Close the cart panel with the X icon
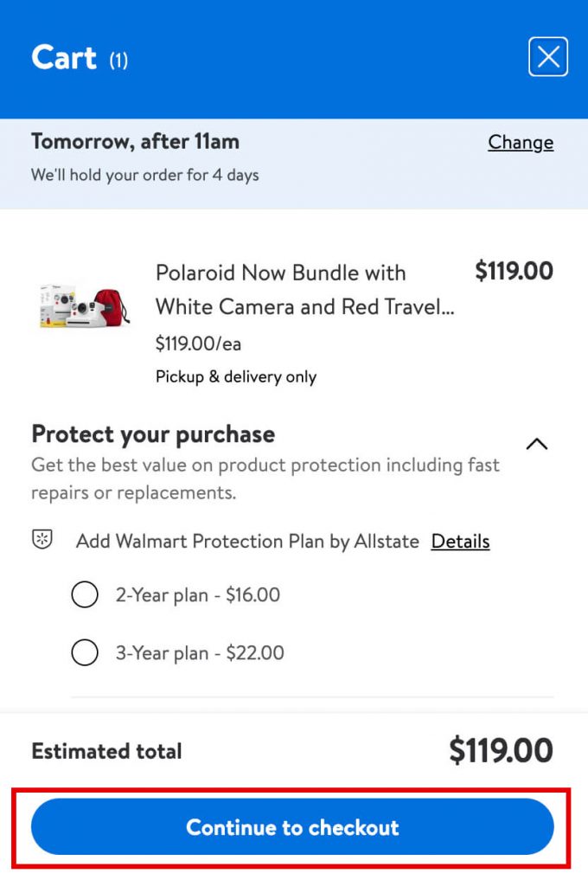Image resolution: width=588 pixels, height=886 pixels. [x=548, y=57]
